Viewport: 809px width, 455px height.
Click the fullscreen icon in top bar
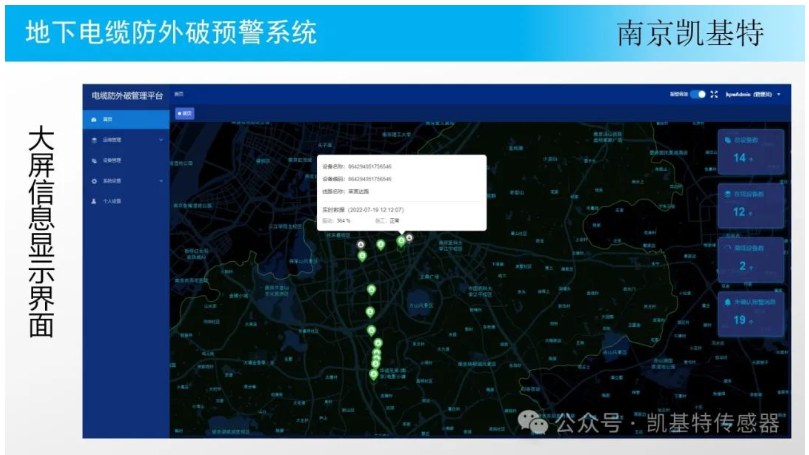pyautogui.click(x=714, y=94)
